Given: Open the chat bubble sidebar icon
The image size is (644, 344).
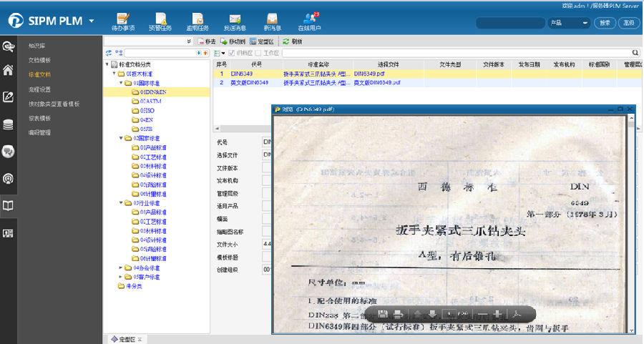Looking at the screenshot, I should (8, 152).
